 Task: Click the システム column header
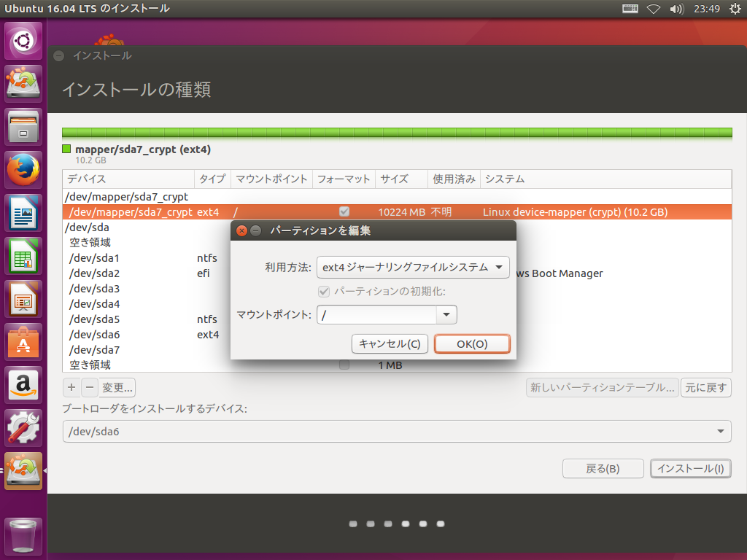point(605,179)
